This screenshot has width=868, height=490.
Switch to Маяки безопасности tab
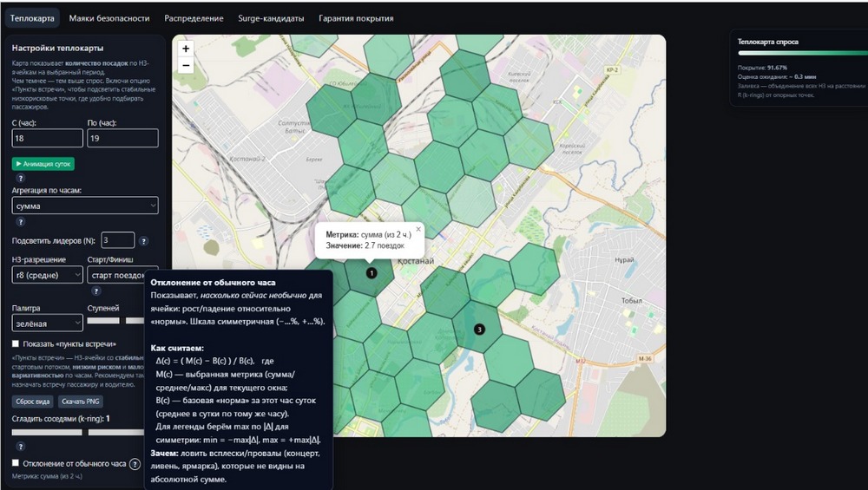tap(108, 18)
